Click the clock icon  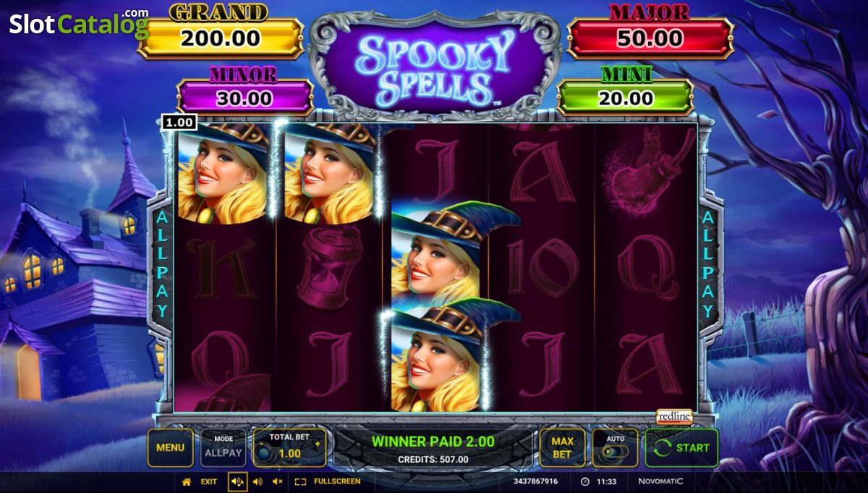[585, 481]
